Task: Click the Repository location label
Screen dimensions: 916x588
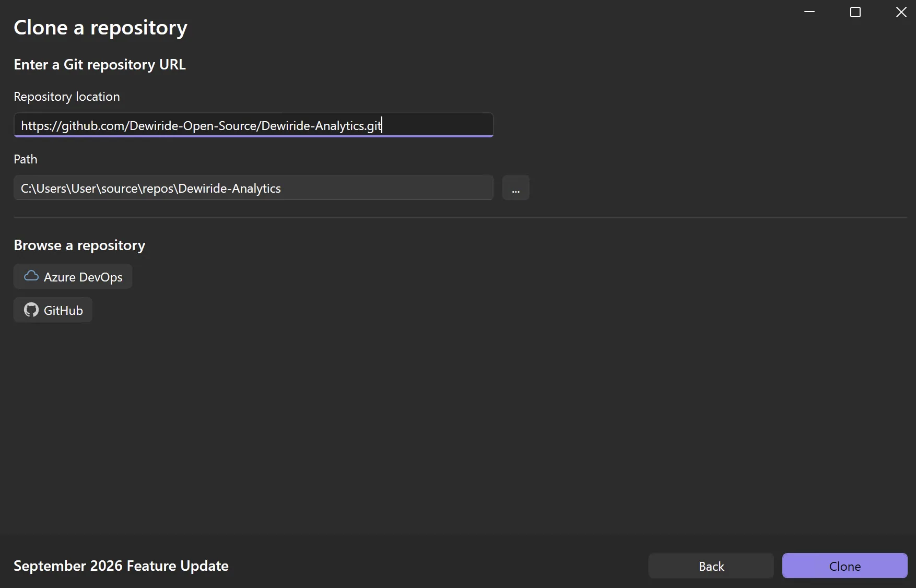Action: (x=67, y=97)
